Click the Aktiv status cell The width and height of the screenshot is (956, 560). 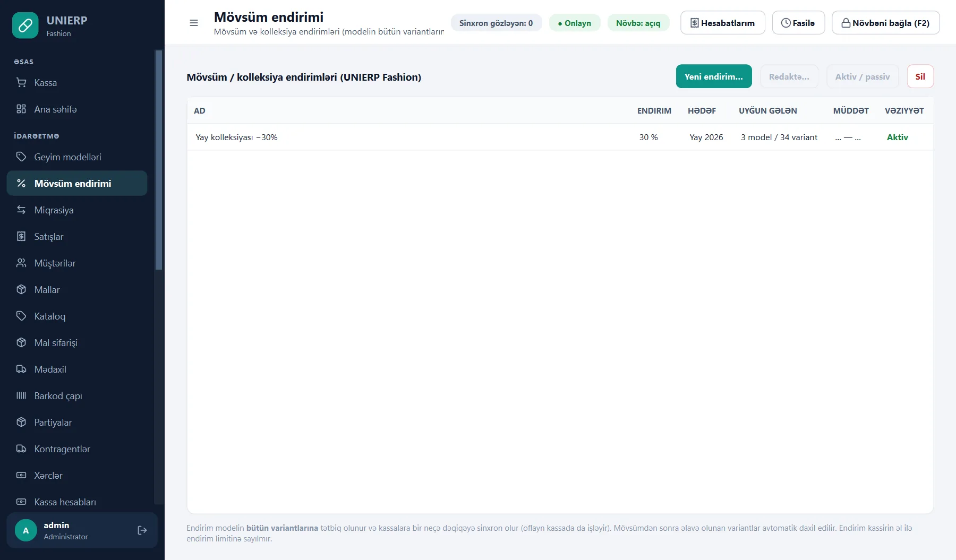click(898, 137)
